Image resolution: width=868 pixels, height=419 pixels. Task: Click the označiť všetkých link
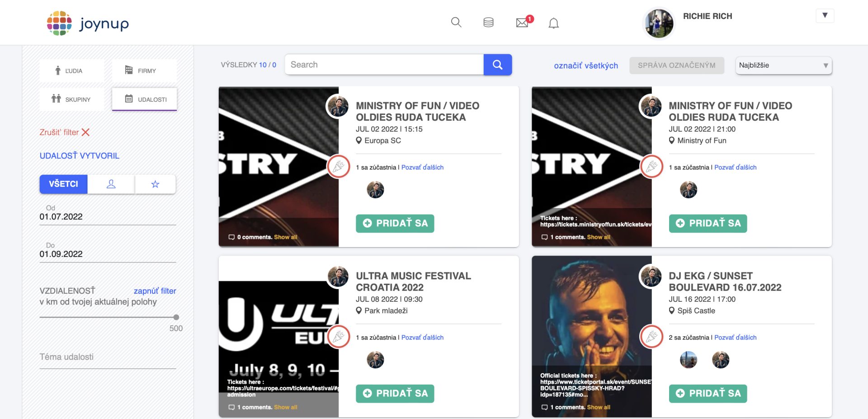pos(586,66)
